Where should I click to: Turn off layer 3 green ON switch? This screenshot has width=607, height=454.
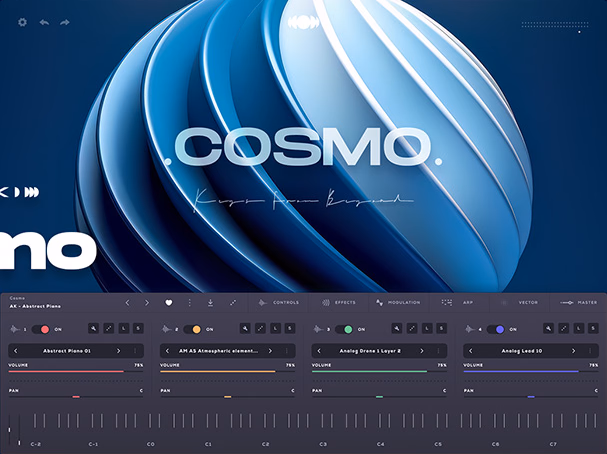pos(344,329)
